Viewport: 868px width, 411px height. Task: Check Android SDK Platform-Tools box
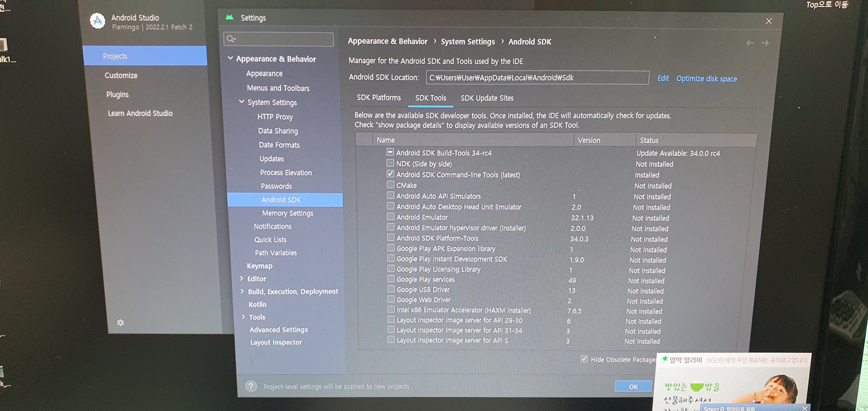point(391,237)
